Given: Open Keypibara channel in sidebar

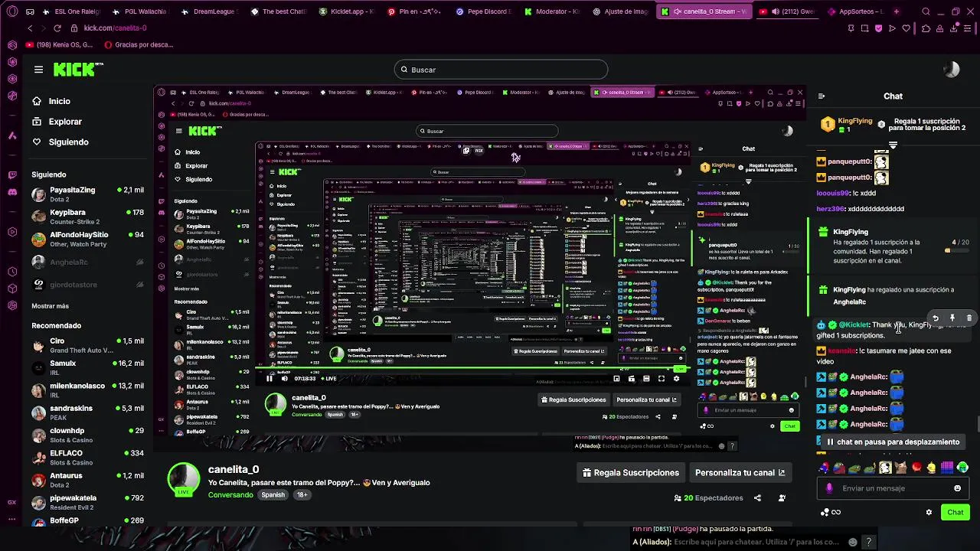Looking at the screenshot, I should (x=87, y=217).
